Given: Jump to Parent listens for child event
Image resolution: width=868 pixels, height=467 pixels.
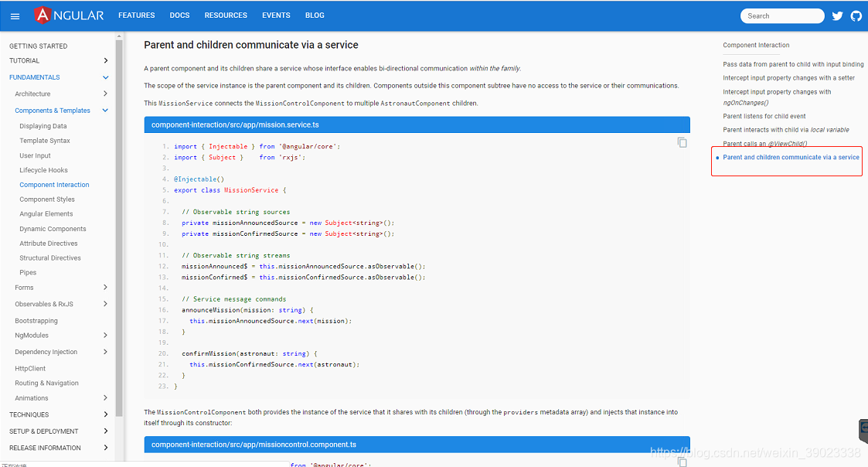Looking at the screenshot, I should click(764, 116).
